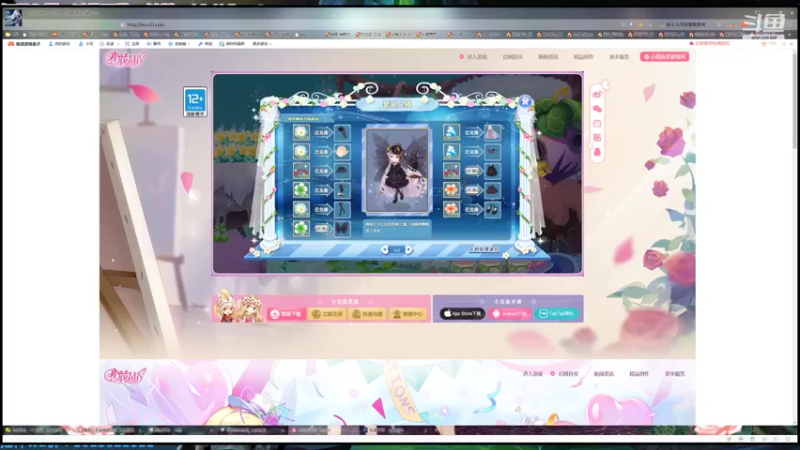The width and height of the screenshot is (800, 450).
Task: Expand the 更多游戏 dropdown in browser toolbar
Action: pos(262,44)
